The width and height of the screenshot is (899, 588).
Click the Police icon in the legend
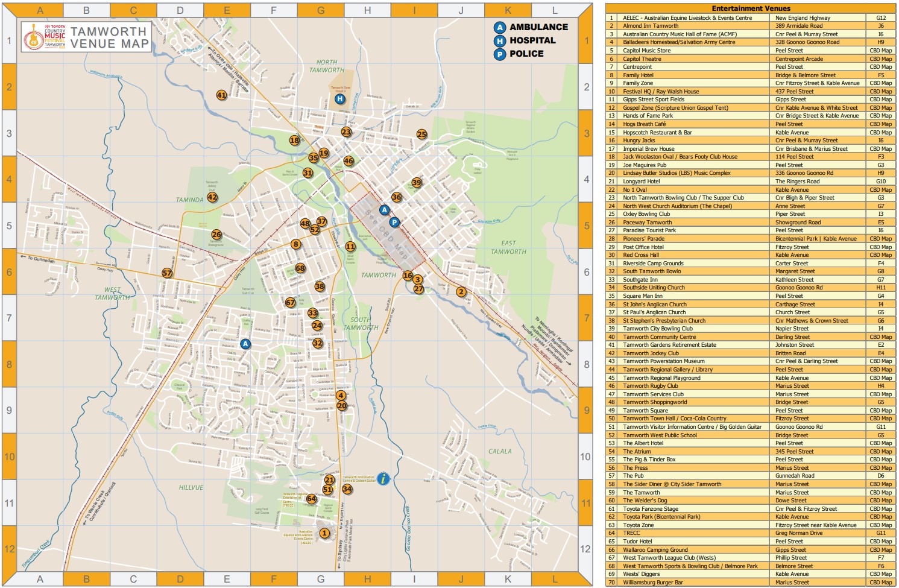[x=499, y=54]
